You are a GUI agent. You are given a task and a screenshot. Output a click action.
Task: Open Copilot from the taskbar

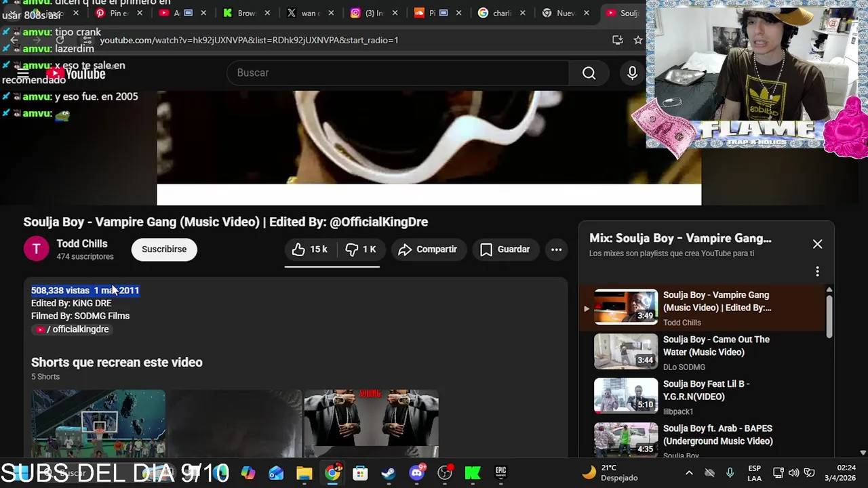click(x=248, y=472)
